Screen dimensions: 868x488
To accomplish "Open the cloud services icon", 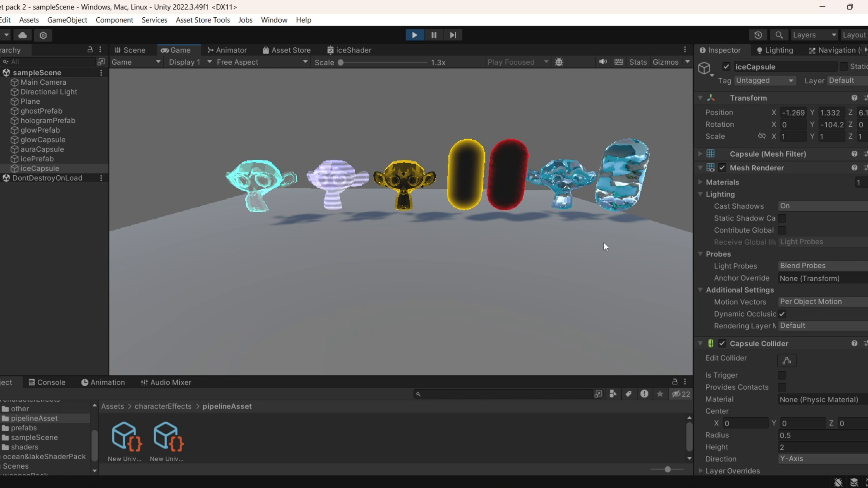I will [x=23, y=35].
